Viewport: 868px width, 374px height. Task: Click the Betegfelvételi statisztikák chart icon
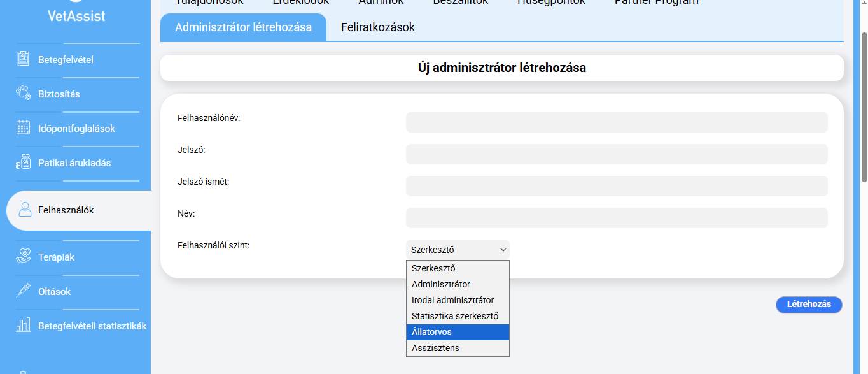[x=24, y=326]
